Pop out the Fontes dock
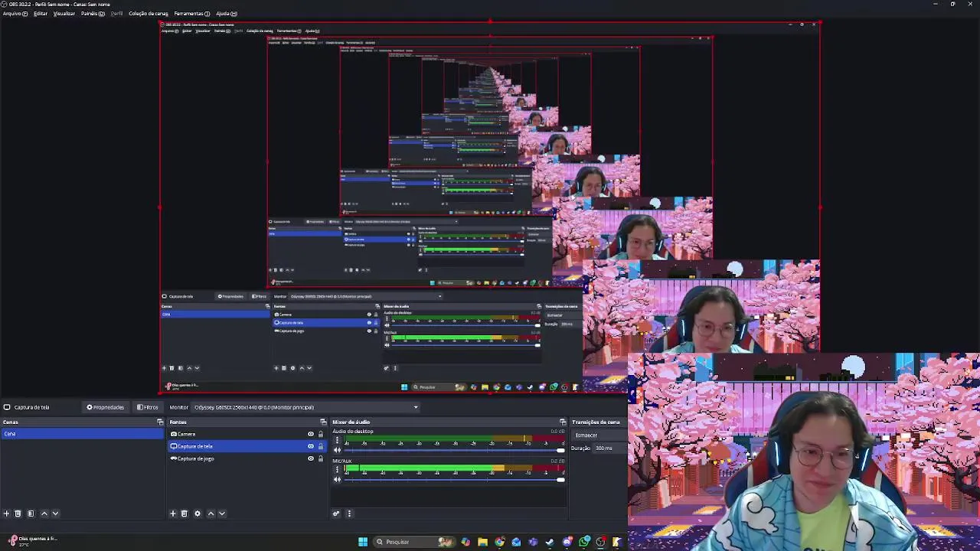Viewport: 980px width, 551px height. point(323,422)
